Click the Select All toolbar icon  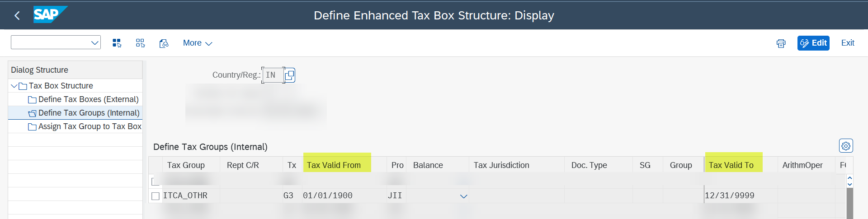[117, 43]
